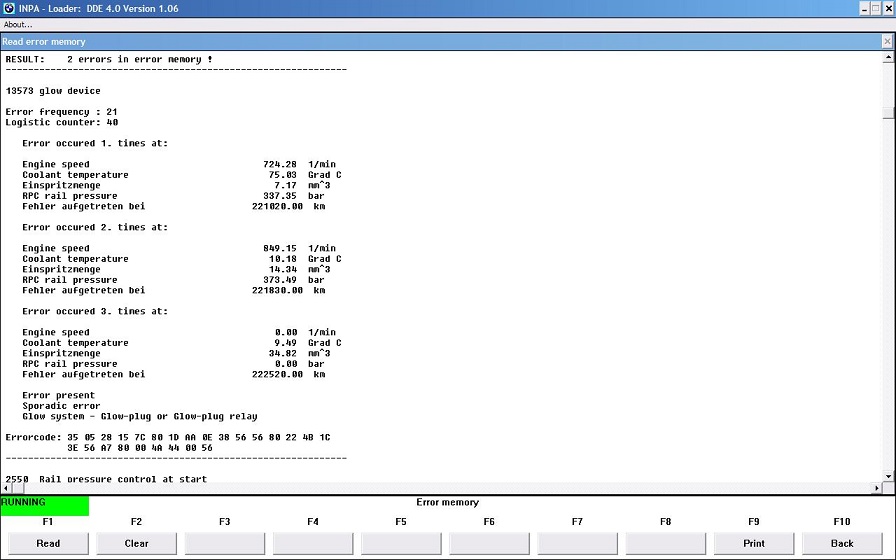Click the vertical scrollbar up arrow
This screenshot has height=560, width=896.
(x=887, y=58)
